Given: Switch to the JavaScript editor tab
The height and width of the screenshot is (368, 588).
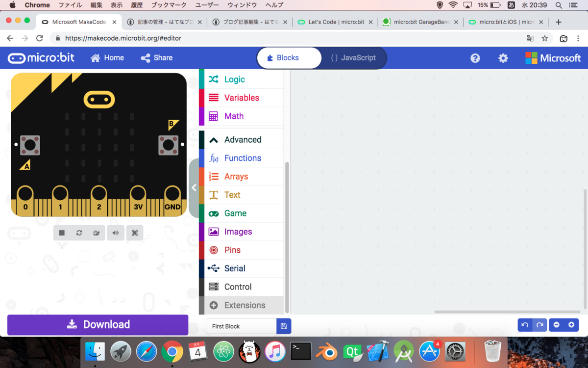Looking at the screenshot, I should click(354, 58).
